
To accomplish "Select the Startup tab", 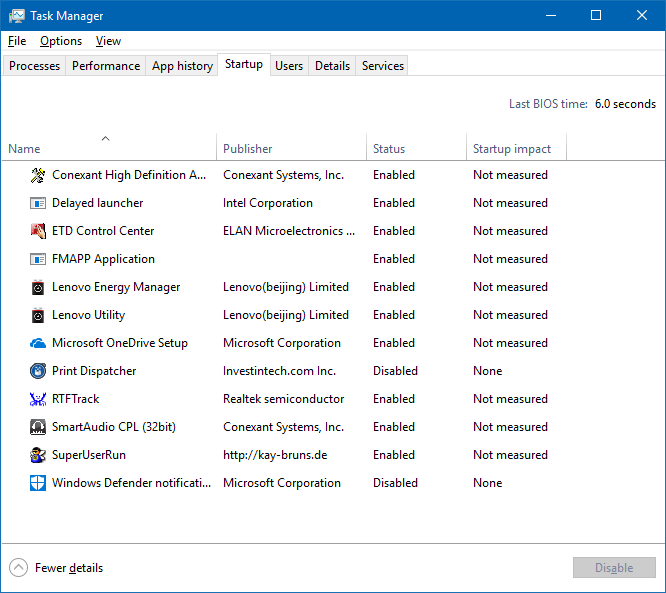I will (x=244, y=64).
